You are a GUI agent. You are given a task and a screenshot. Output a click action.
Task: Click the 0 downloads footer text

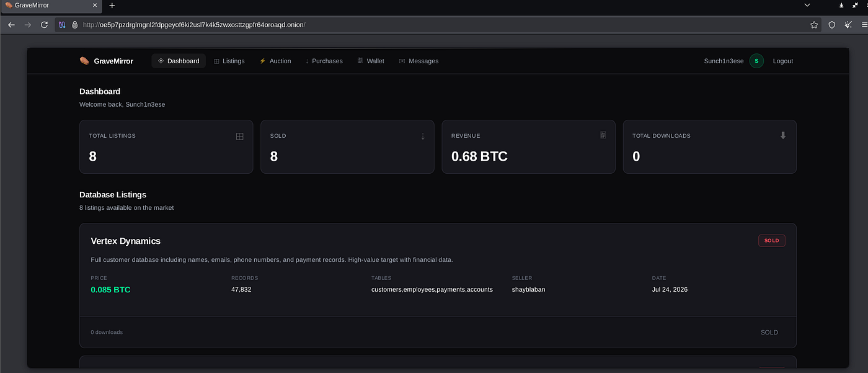(107, 332)
